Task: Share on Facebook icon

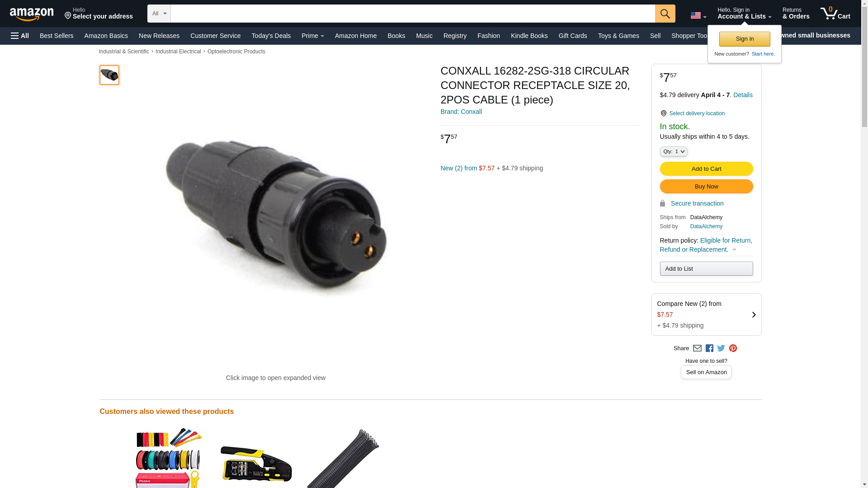Action: tap(709, 348)
